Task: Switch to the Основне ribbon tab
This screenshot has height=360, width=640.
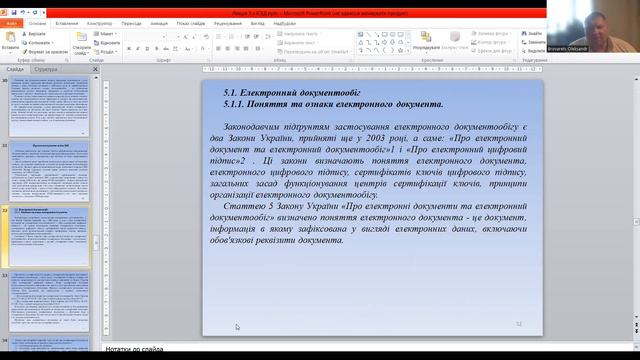Action: [x=38, y=23]
